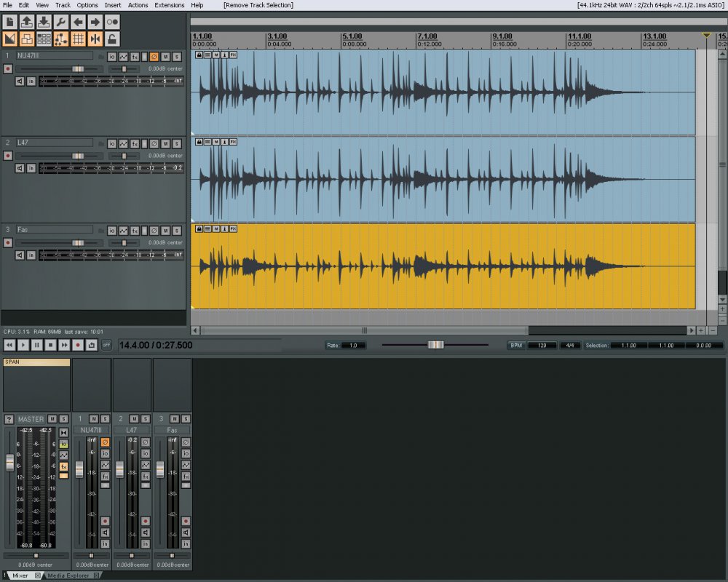Open SPAN plugin in master FX list
Image resolution: width=728 pixels, height=582 pixels.
(x=36, y=362)
